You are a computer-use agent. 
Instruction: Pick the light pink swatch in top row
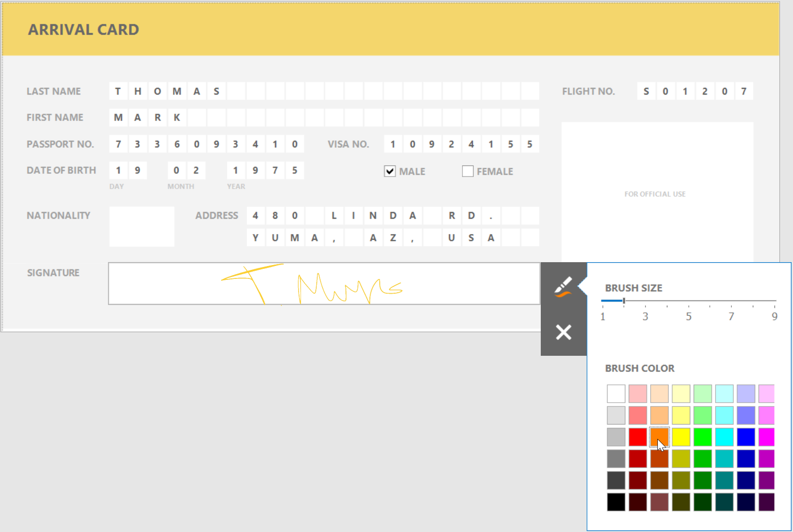click(638, 394)
